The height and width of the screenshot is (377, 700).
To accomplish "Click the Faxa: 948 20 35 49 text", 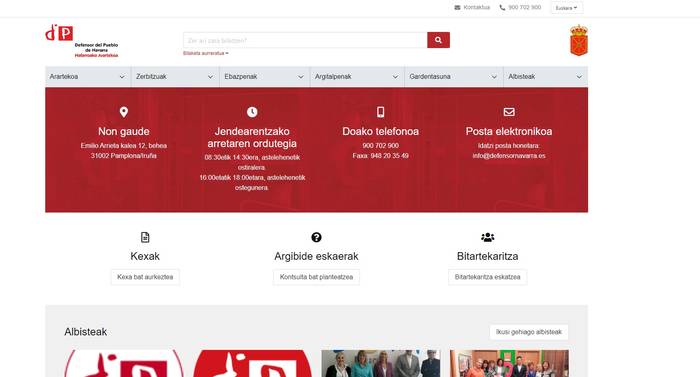I will (x=380, y=156).
